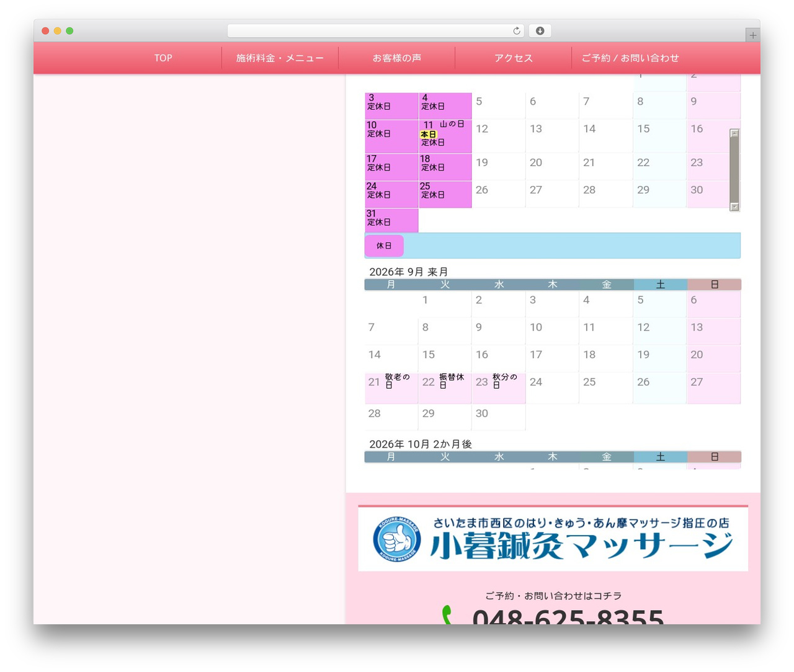This screenshot has width=794, height=672.
Task: Click the ご予約・お問い合わせはコチラ text
Action: [553, 596]
